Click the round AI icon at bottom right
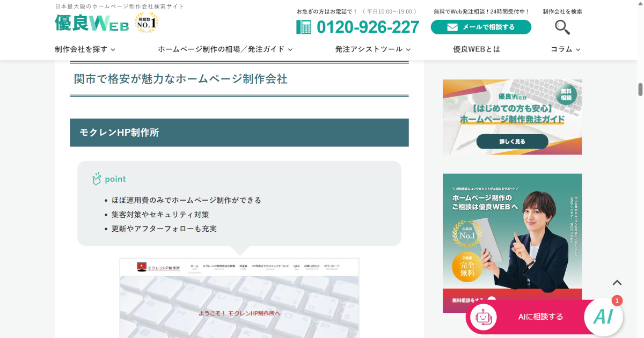644x338 pixels. click(x=603, y=317)
